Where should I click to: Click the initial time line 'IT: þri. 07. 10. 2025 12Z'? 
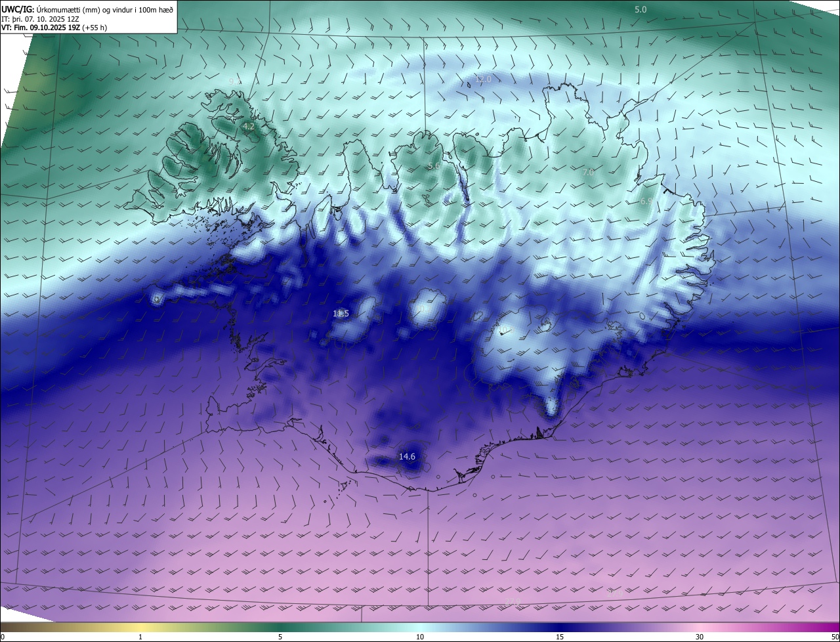point(40,19)
